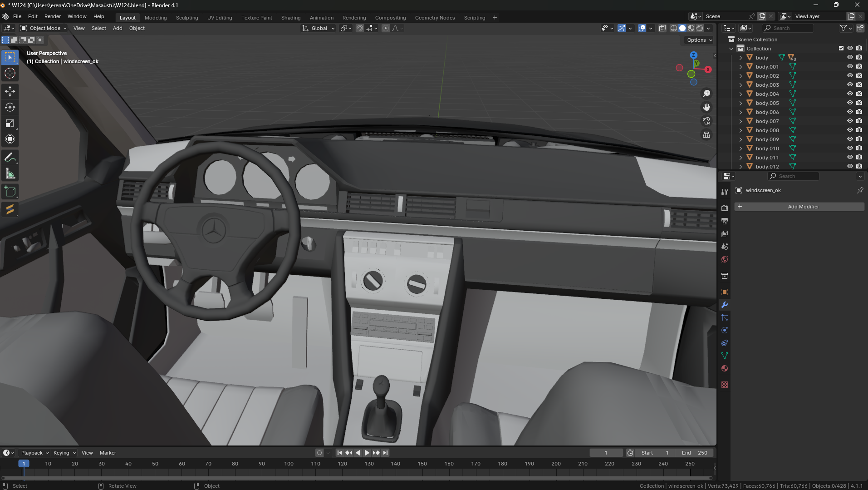Image resolution: width=868 pixels, height=490 pixels.
Task: Click the outliner Search field
Action: 788,28
